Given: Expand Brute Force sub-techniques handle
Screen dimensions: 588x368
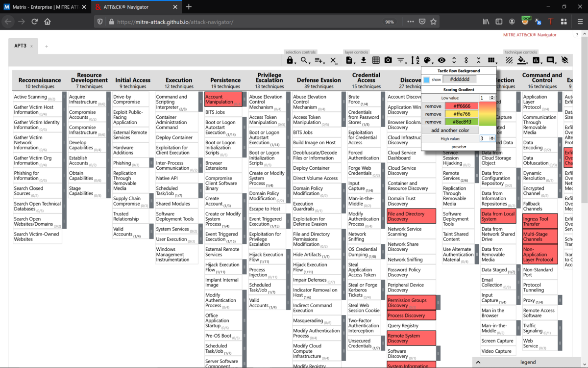Looking at the screenshot, I should [x=383, y=100].
